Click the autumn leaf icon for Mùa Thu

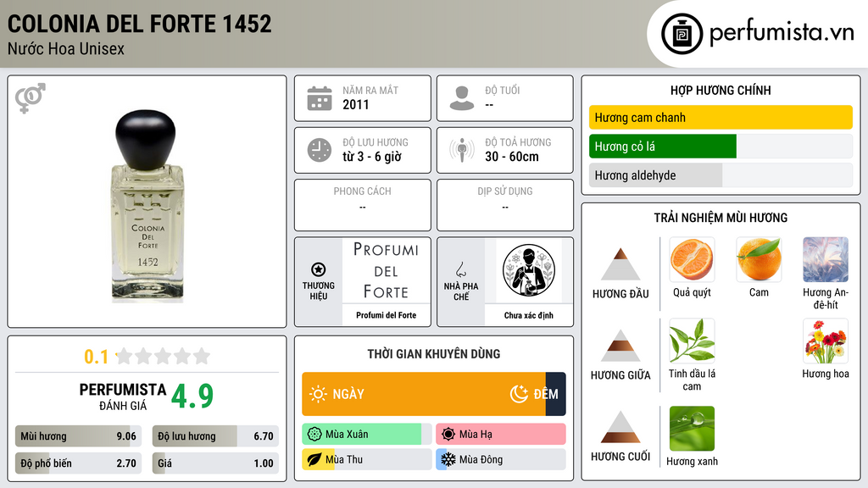[314, 459]
